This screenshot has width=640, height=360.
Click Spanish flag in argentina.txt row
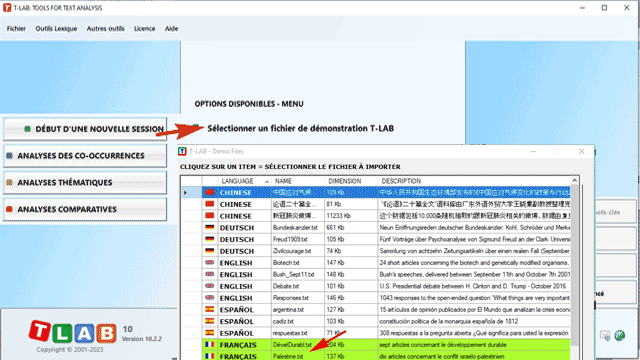pos(210,309)
